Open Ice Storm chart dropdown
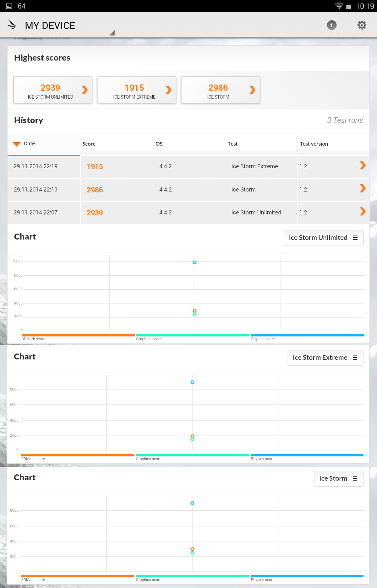 pyautogui.click(x=339, y=479)
